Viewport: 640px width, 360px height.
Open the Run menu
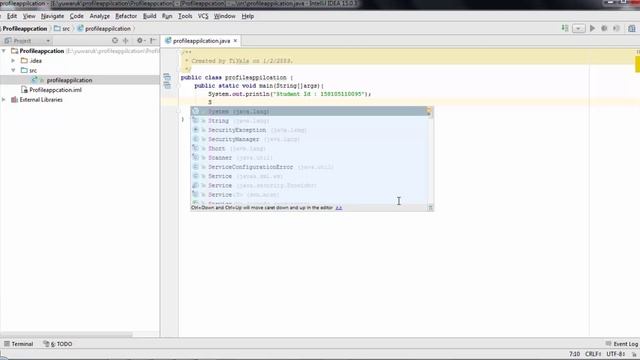coord(167,16)
